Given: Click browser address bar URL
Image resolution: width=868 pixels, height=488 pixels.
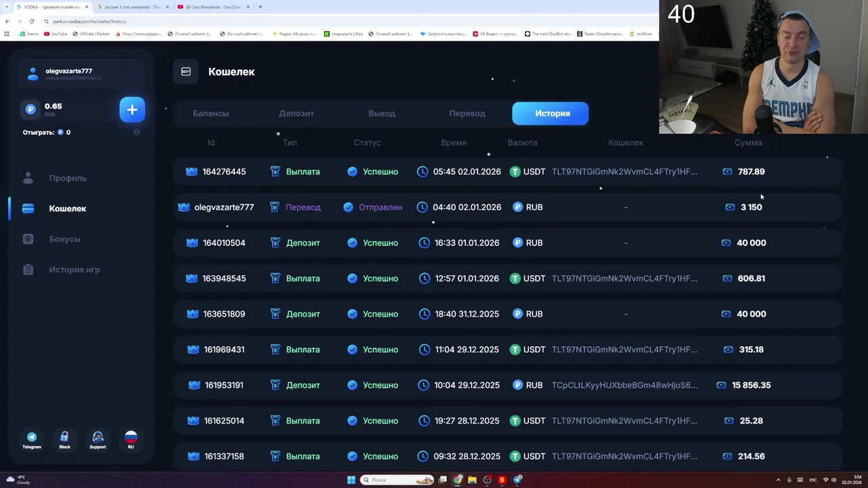Looking at the screenshot, I should click(x=90, y=21).
